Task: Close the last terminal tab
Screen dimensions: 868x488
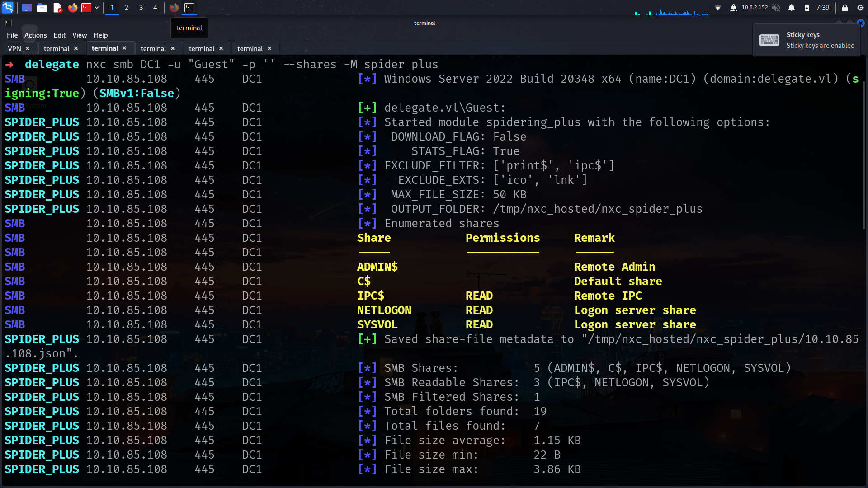Action: 269,48
